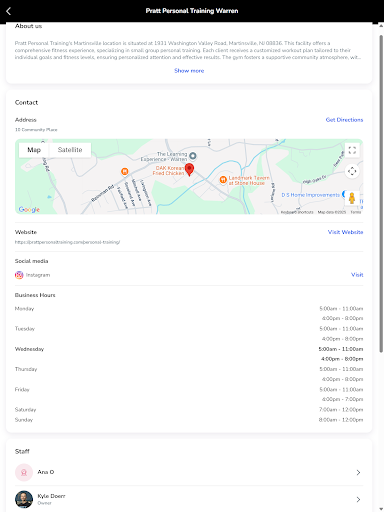The image size is (384, 512).
Task: Switch map to Map view
Action: pos(34,150)
